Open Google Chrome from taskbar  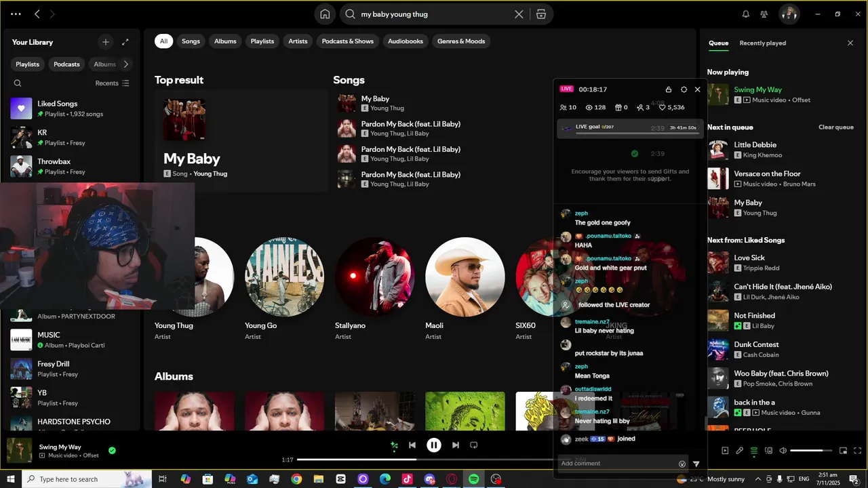(x=296, y=479)
